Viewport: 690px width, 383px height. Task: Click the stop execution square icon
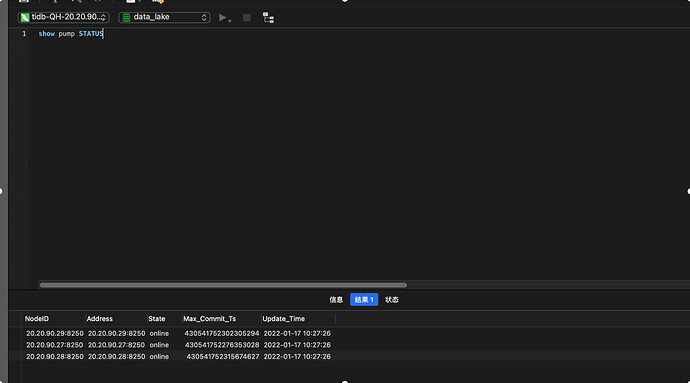point(247,18)
